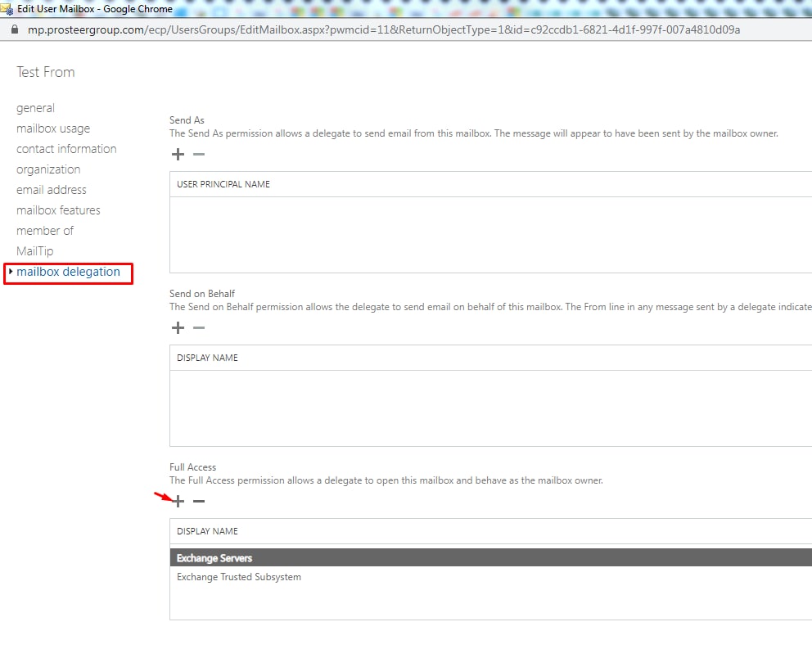This screenshot has height=658, width=812.
Task: Open the mailbox usage section
Action: 53,128
